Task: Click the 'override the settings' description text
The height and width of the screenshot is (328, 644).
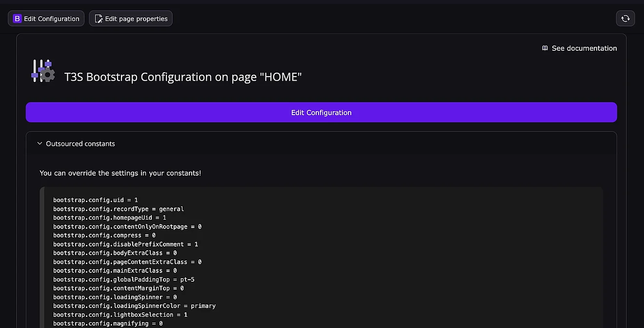Action: pos(120,173)
